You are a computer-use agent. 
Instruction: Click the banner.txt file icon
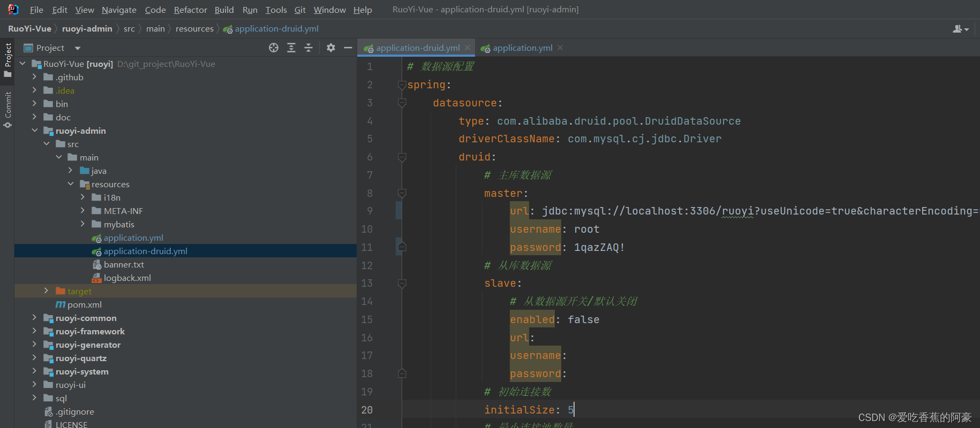[97, 264]
